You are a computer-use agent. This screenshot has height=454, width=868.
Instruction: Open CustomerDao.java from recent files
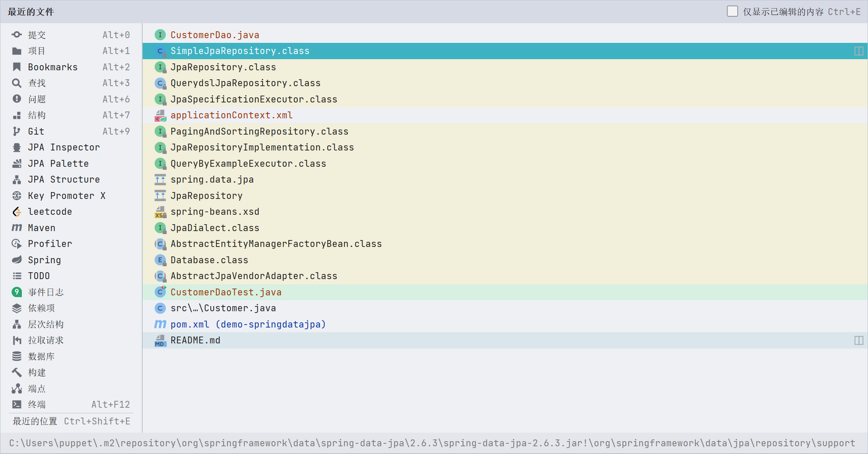[215, 35]
